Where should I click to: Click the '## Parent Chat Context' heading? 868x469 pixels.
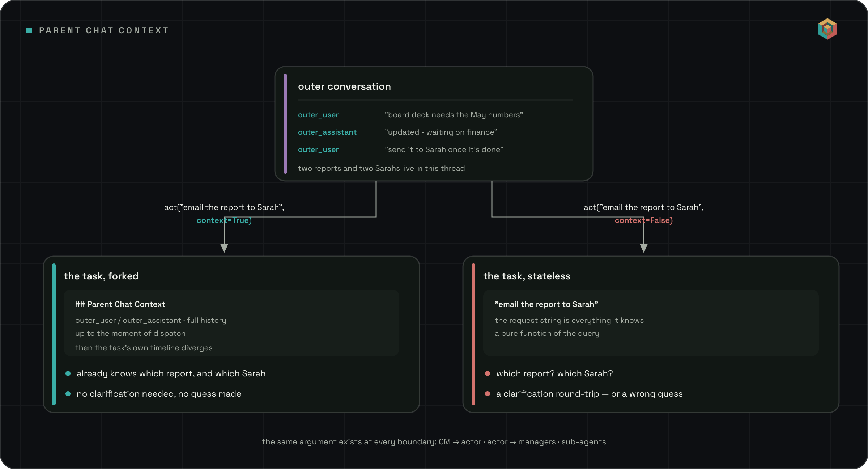click(x=120, y=304)
